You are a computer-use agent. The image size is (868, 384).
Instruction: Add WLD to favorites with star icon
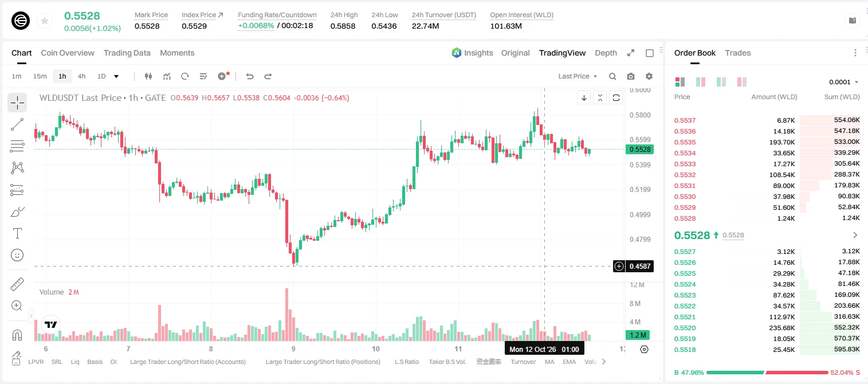pyautogui.click(x=44, y=21)
